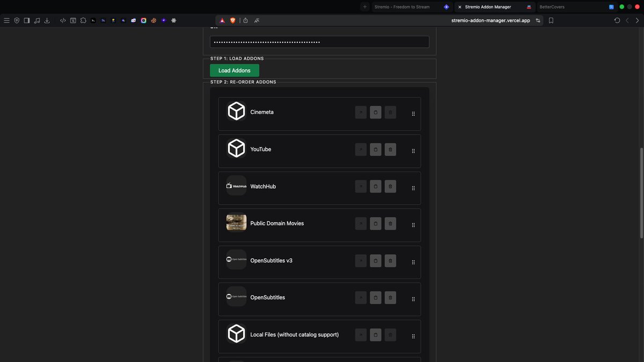
Task: Click drag handle of Public Domain Movies
Action: click(x=413, y=225)
